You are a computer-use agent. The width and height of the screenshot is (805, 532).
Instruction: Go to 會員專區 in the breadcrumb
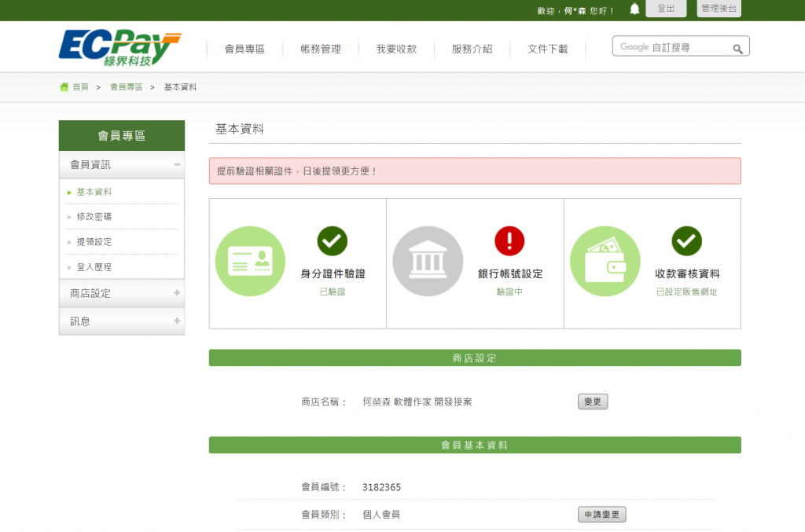tap(127, 87)
